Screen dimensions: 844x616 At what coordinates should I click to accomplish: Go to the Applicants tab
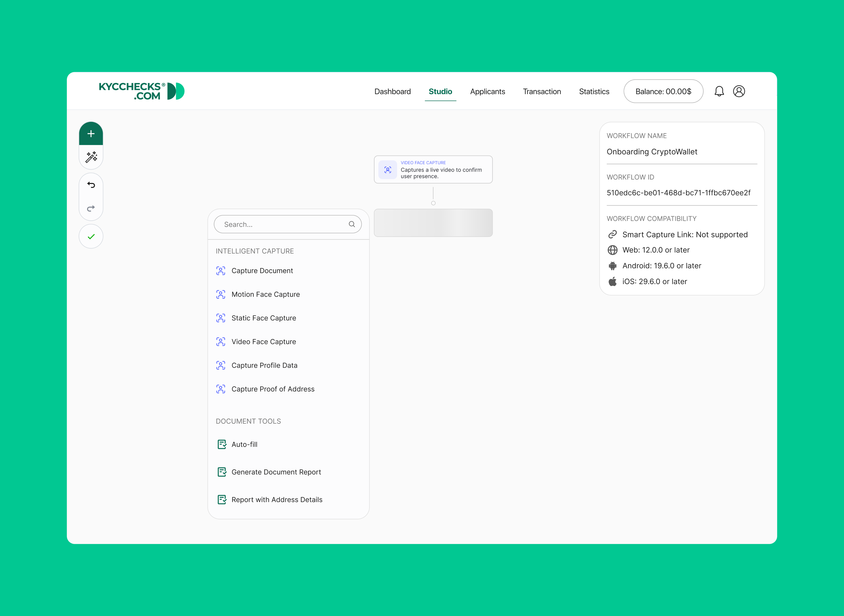point(488,91)
